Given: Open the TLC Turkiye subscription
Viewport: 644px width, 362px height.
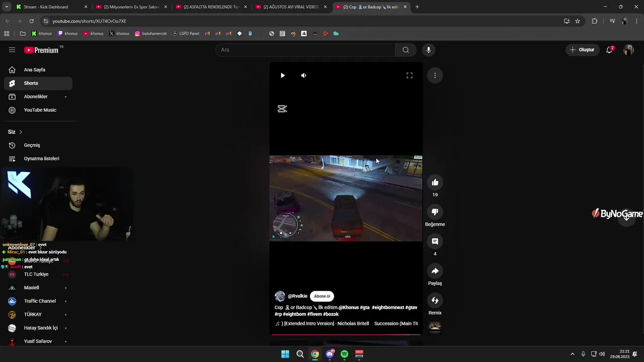Looking at the screenshot, I should [38, 275].
